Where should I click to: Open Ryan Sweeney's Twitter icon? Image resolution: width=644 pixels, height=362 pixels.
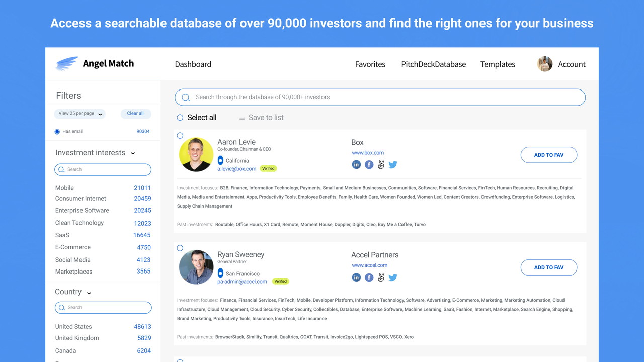pyautogui.click(x=393, y=277)
